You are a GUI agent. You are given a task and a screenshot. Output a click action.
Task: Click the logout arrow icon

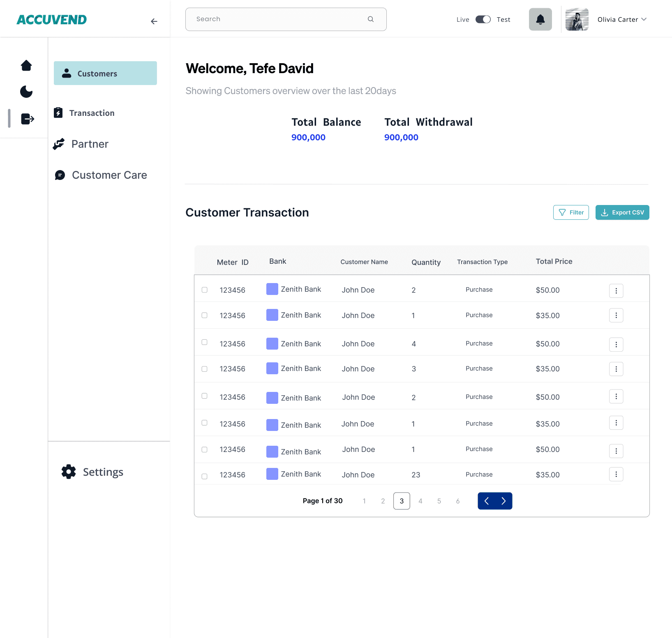28,119
